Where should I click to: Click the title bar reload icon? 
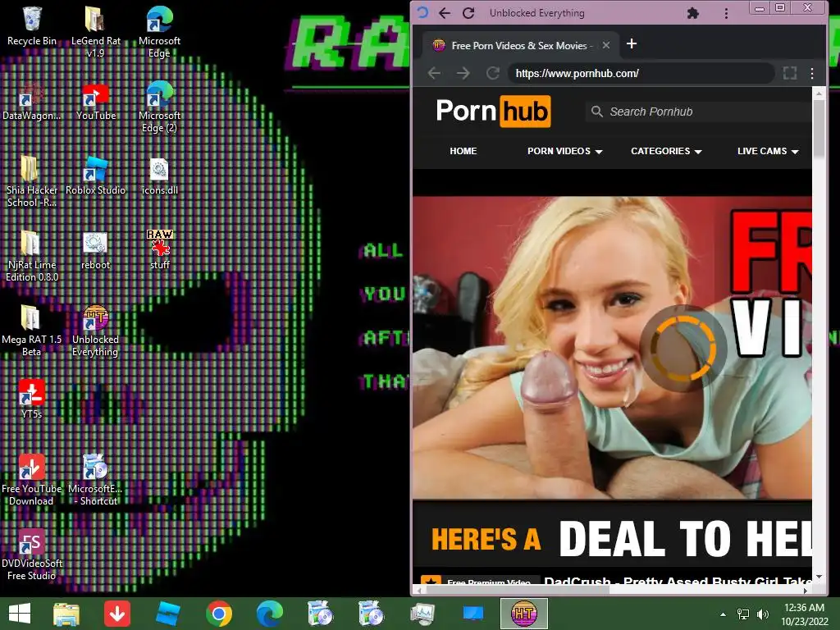tap(468, 13)
